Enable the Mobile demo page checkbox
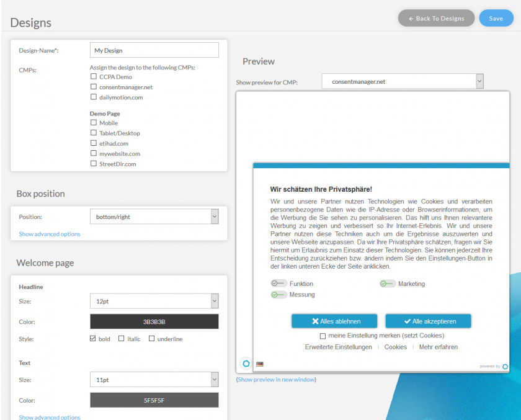The image size is (521, 420). [94, 123]
